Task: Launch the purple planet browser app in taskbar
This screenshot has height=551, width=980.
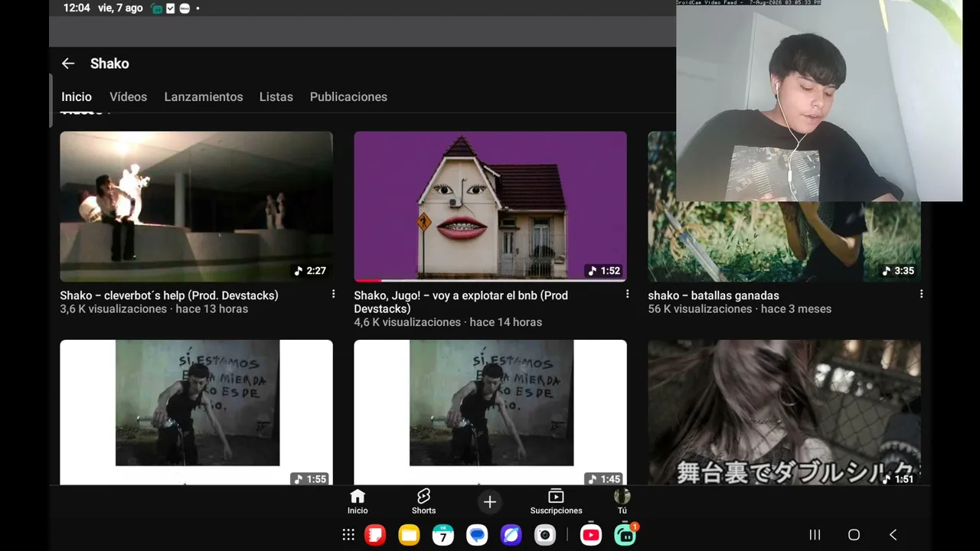Action: tap(511, 535)
